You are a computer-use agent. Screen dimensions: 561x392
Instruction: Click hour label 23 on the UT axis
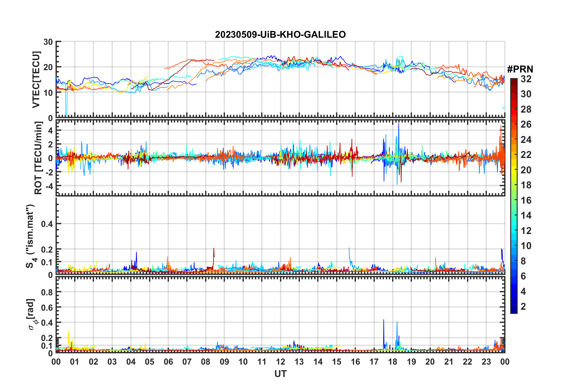pyautogui.click(x=486, y=362)
